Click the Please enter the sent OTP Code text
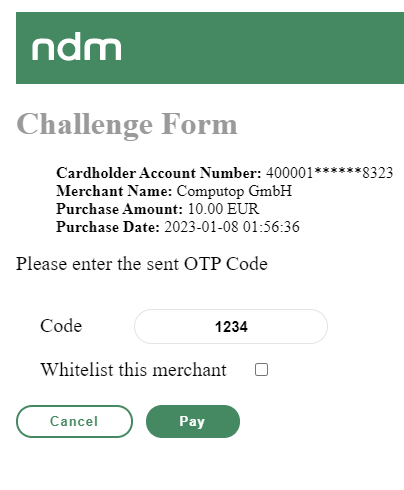Screen dimensions: 404x490 142,264
